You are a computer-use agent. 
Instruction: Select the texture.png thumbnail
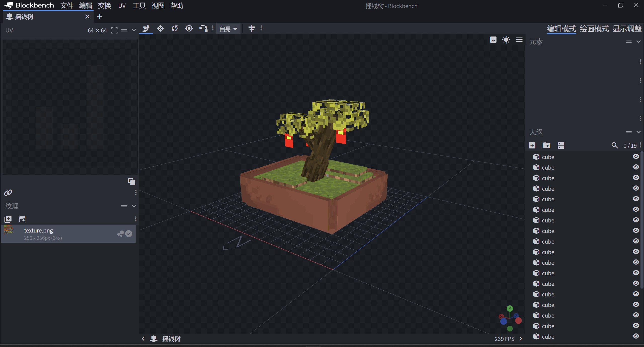coord(8,229)
